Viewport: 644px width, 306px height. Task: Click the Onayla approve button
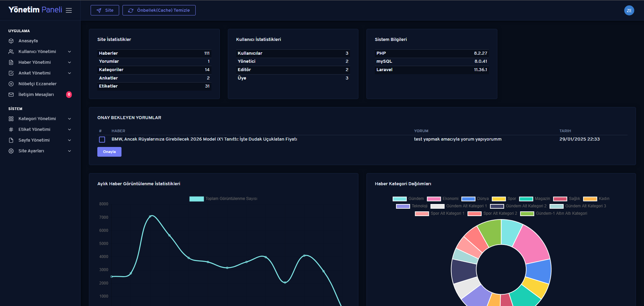tap(109, 152)
